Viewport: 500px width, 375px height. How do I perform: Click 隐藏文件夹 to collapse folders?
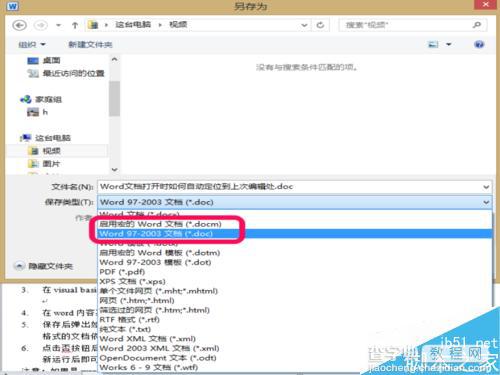click(x=44, y=266)
